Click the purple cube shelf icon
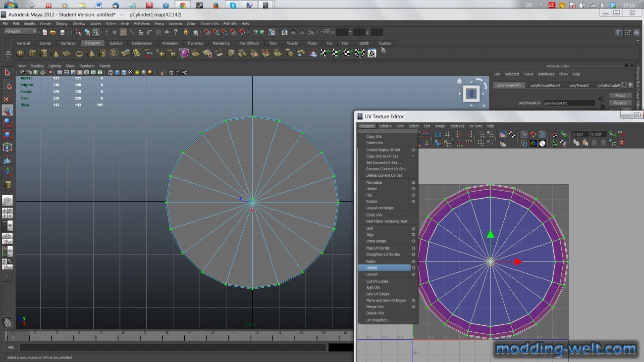This screenshot has width=644, height=362. click(x=184, y=53)
